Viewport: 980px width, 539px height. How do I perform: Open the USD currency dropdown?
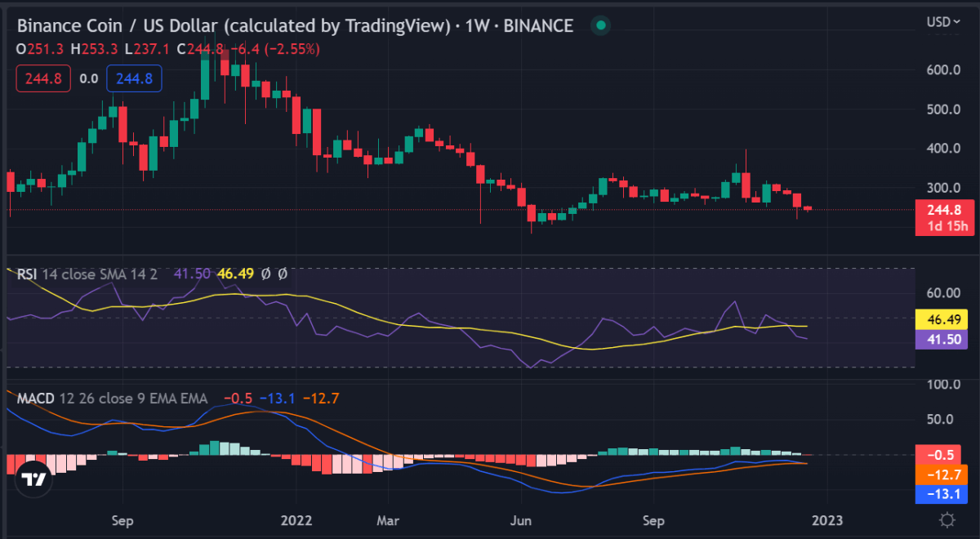point(943,22)
